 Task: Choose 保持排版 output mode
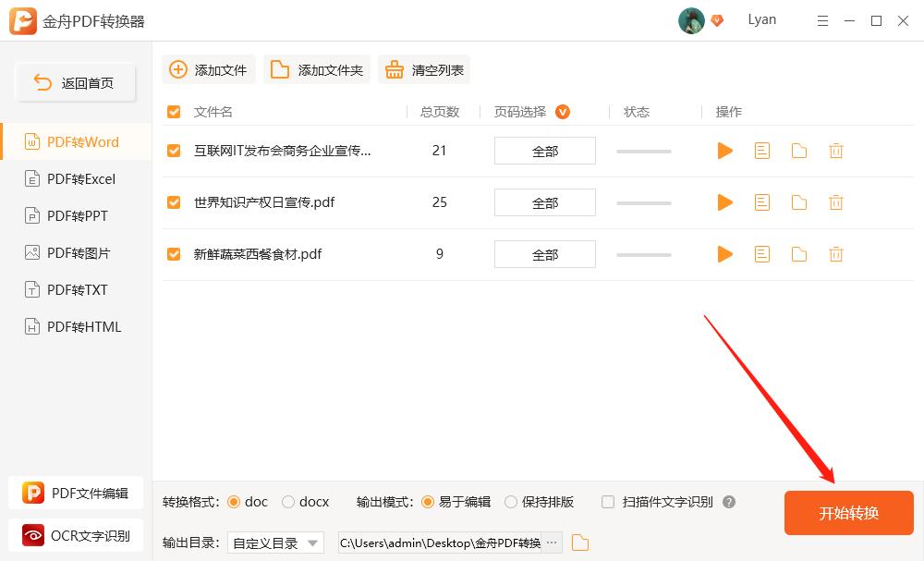point(511,502)
